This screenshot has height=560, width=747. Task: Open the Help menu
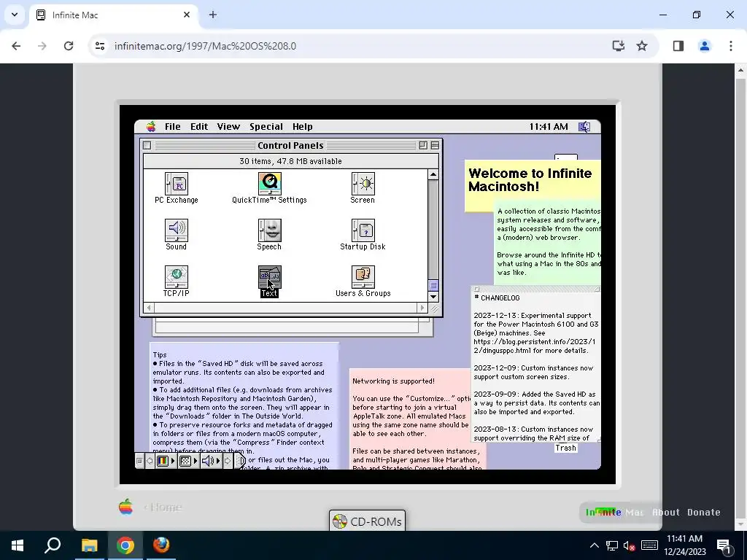coord(303,127)
